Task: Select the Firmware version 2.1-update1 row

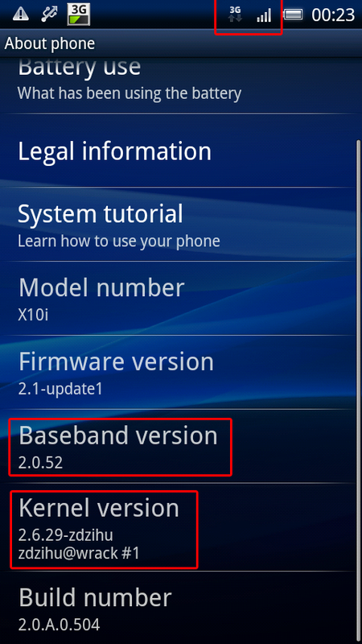Action: coord(181,372)
